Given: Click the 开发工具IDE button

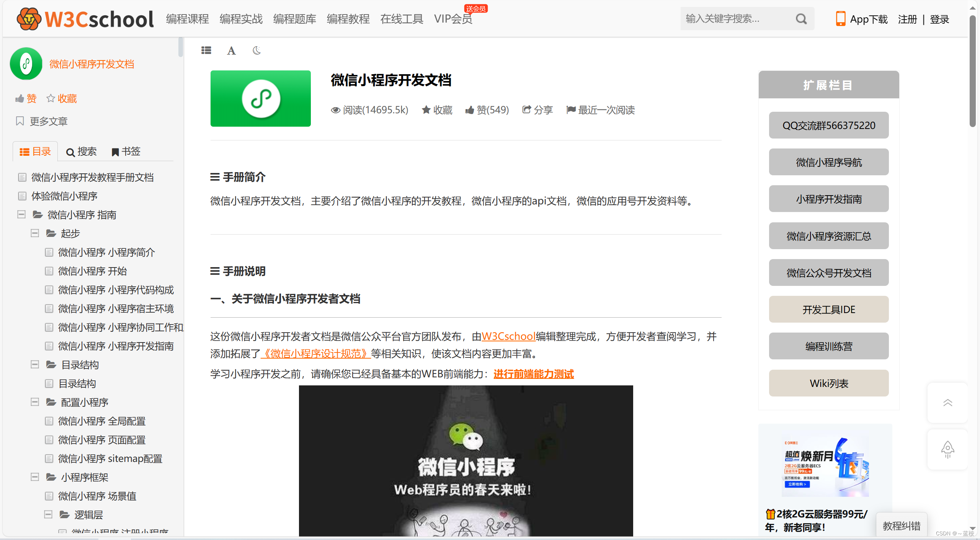Looking at the screenshot, I should (829, 309).
